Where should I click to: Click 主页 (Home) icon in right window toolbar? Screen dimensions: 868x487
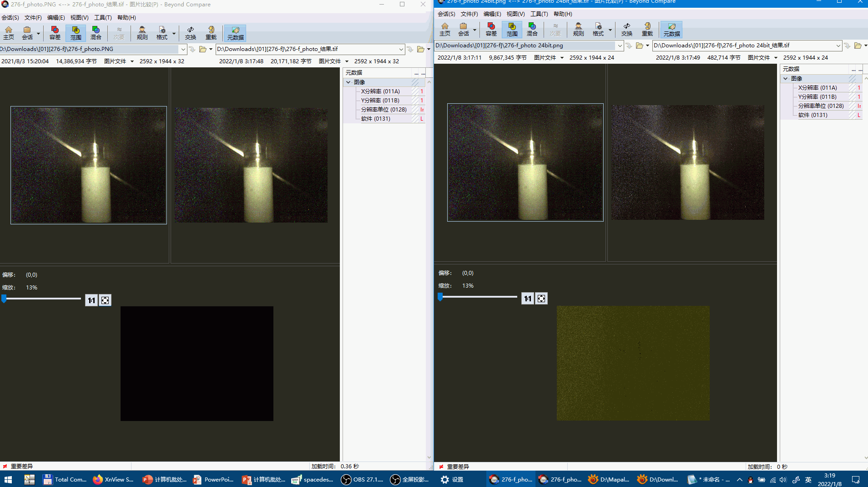(x=445, y=29)
